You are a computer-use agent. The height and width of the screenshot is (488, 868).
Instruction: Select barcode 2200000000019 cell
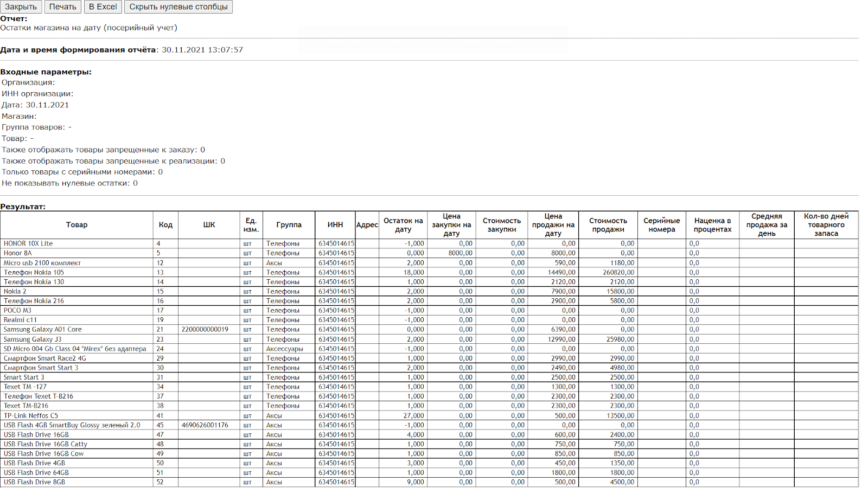(205, 330)
